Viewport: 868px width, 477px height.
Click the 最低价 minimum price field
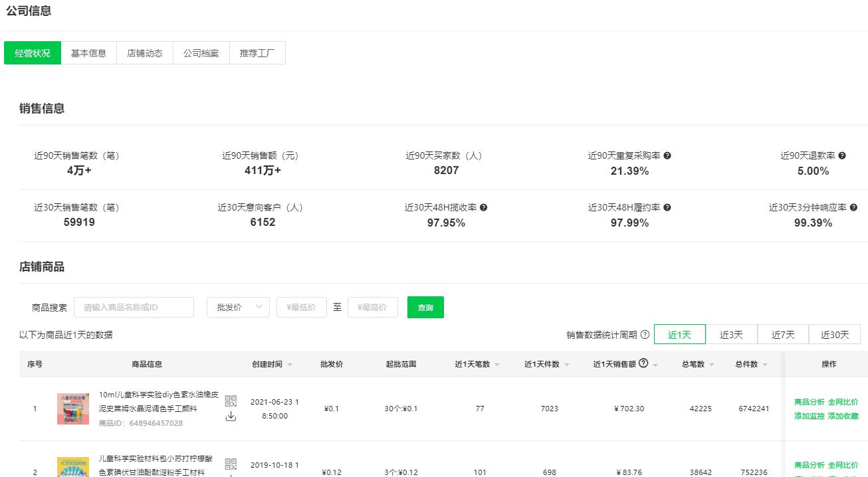(x=301, y=307)
